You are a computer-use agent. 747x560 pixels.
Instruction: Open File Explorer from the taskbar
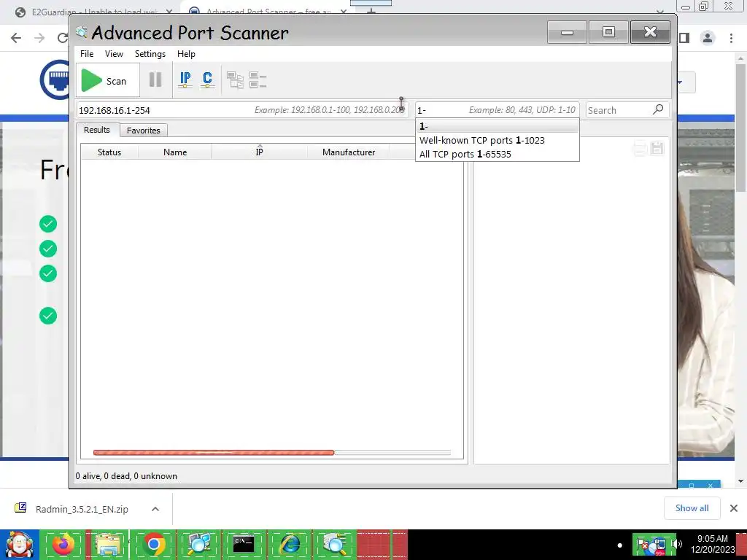point(108,544)
